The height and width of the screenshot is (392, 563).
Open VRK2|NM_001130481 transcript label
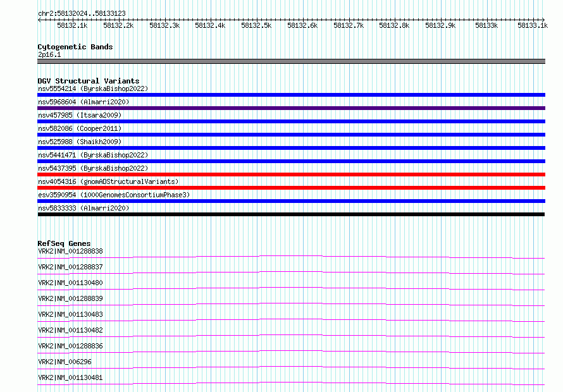coord(70,377)
